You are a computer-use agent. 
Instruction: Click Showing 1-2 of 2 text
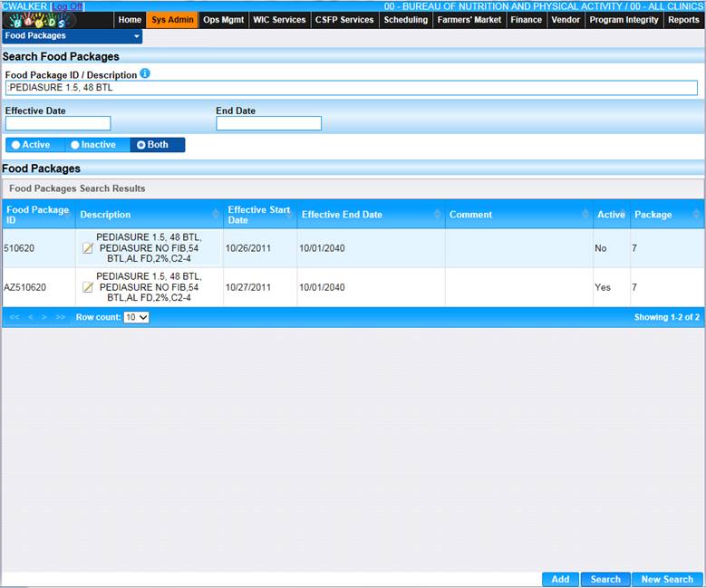[x=667, y=317]
